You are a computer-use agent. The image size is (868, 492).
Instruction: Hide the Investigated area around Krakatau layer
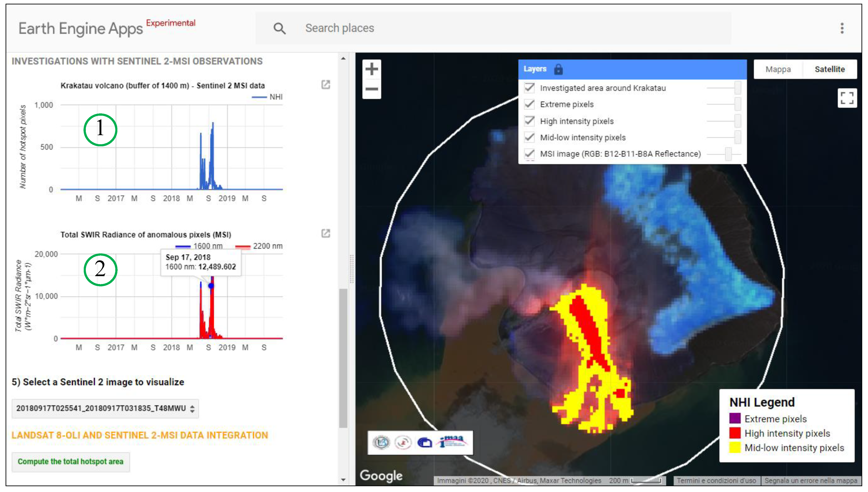[529, 88]
